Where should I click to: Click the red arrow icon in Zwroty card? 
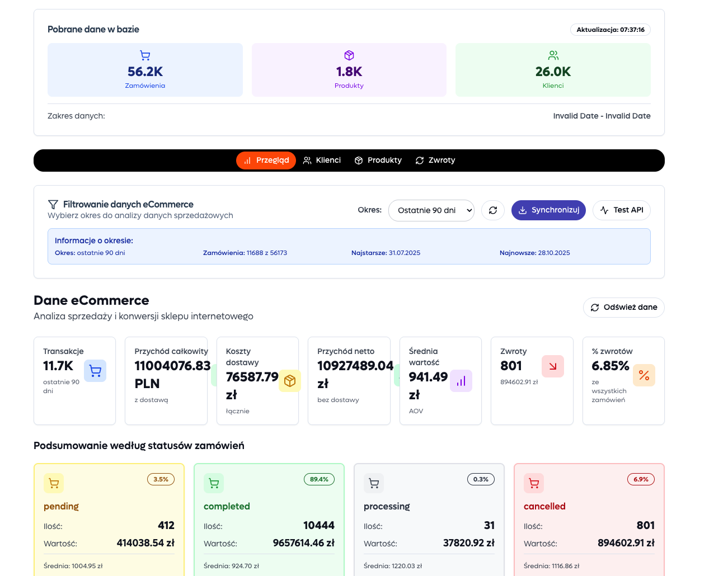click(553, 366)
